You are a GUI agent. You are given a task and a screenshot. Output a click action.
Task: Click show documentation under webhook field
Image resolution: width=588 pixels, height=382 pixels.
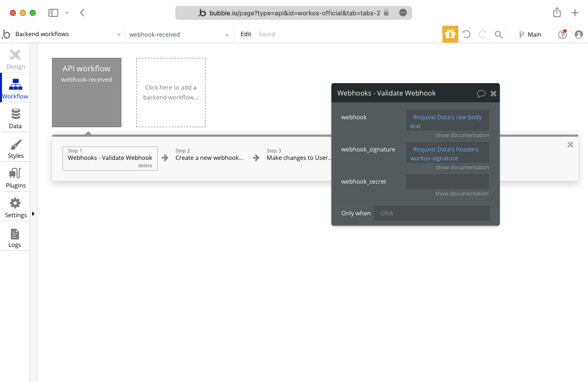462,135
